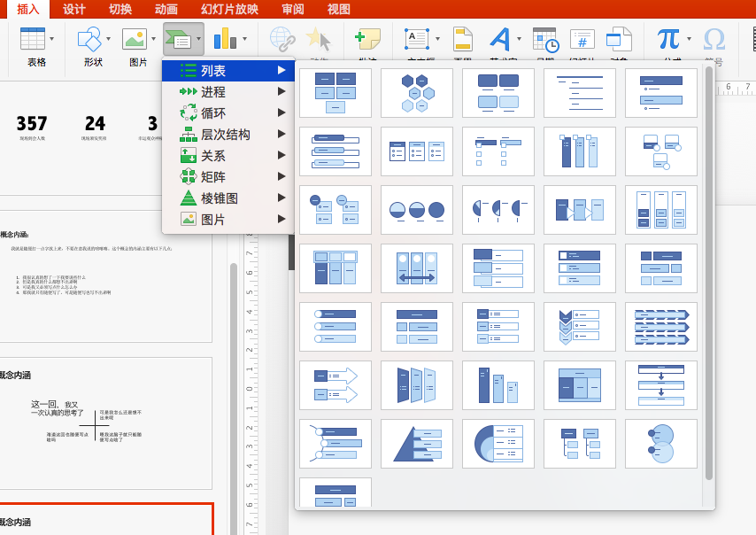Image resolution: width=756 pixels, height=535 pixels.
Task: Click the 图片 picture icon in ribbon
Action: coord(135,39)
